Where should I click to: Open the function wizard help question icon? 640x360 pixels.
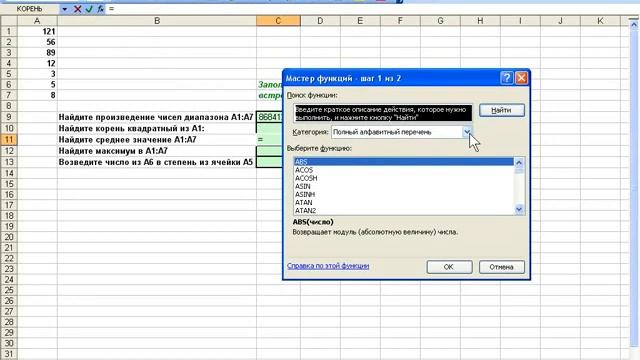(507, 78)
